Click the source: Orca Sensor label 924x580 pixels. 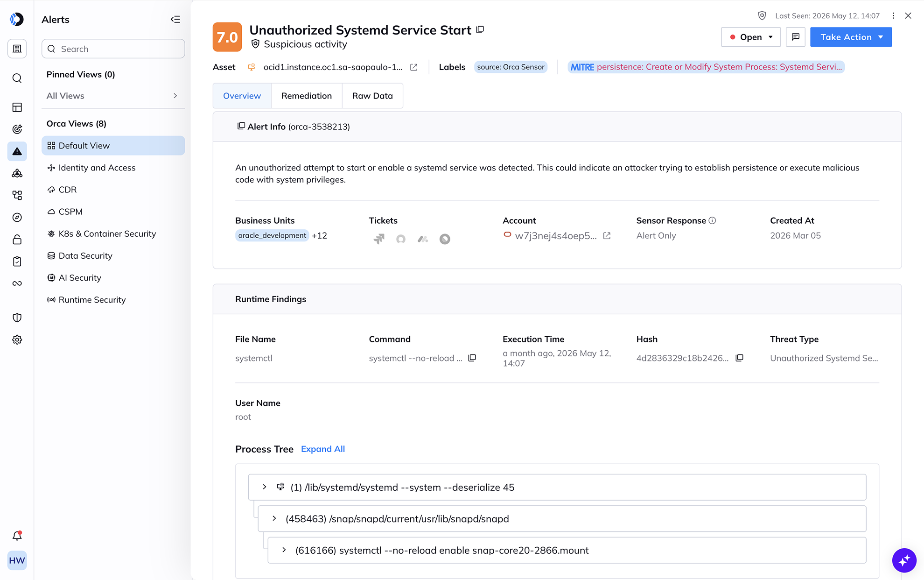(x=511, y=67)
